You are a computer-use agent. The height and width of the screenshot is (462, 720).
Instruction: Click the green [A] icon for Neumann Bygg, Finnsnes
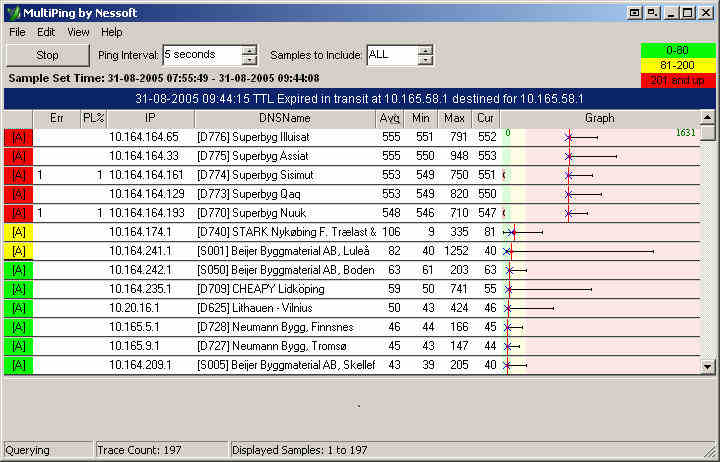[18, 327]
